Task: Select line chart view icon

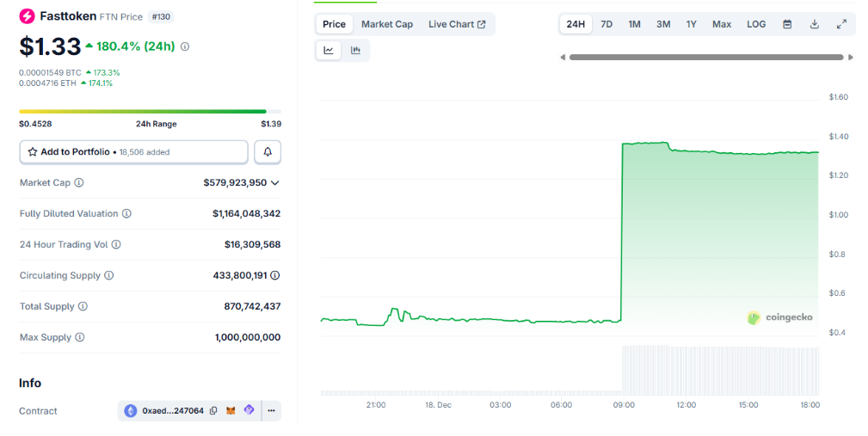Action: point(329,51)
